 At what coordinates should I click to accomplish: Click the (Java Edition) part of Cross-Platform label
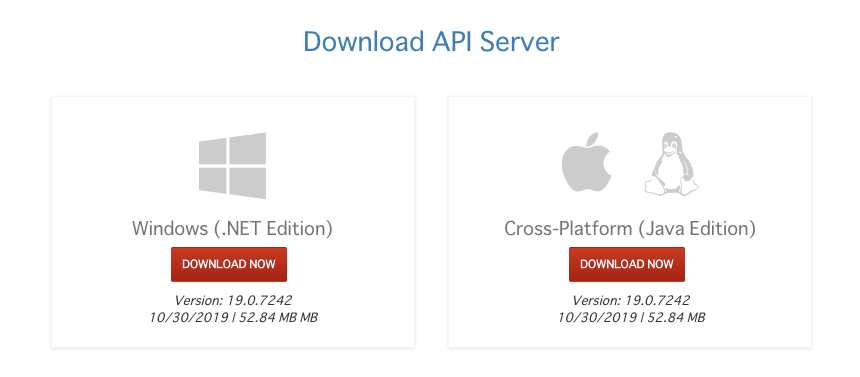[x=697, y=228]
